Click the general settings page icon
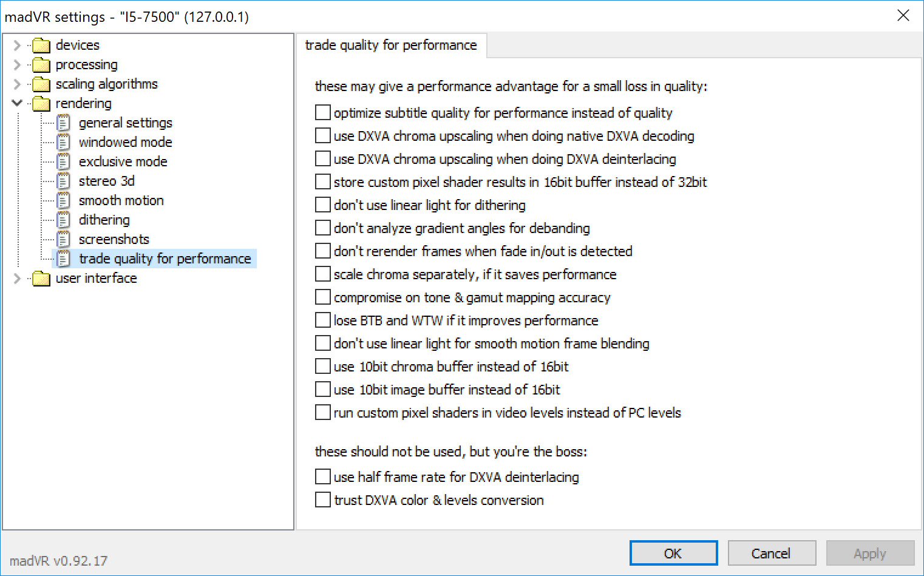This screenshot has width=924, height=576. pos(64,123)
